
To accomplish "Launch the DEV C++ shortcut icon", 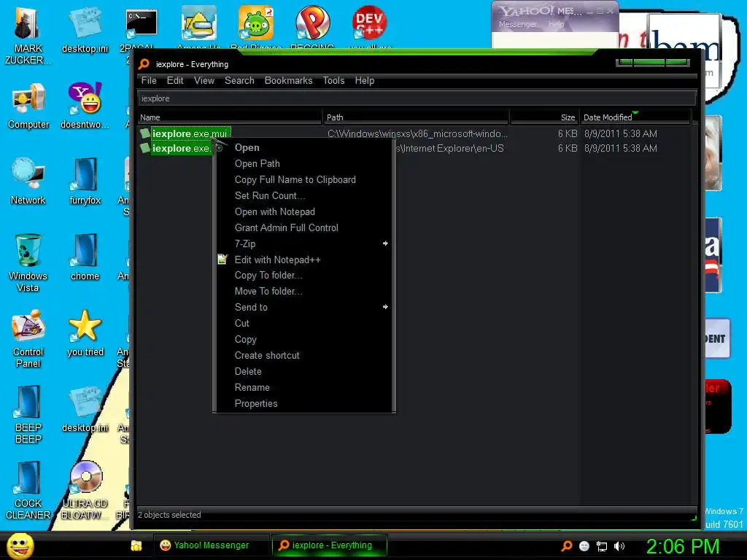I will coord(369,23).
